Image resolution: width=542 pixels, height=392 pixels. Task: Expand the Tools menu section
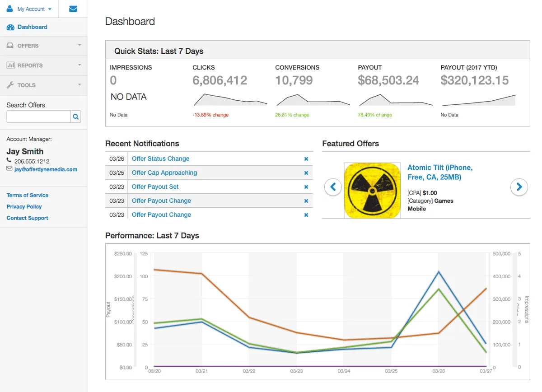43,85
